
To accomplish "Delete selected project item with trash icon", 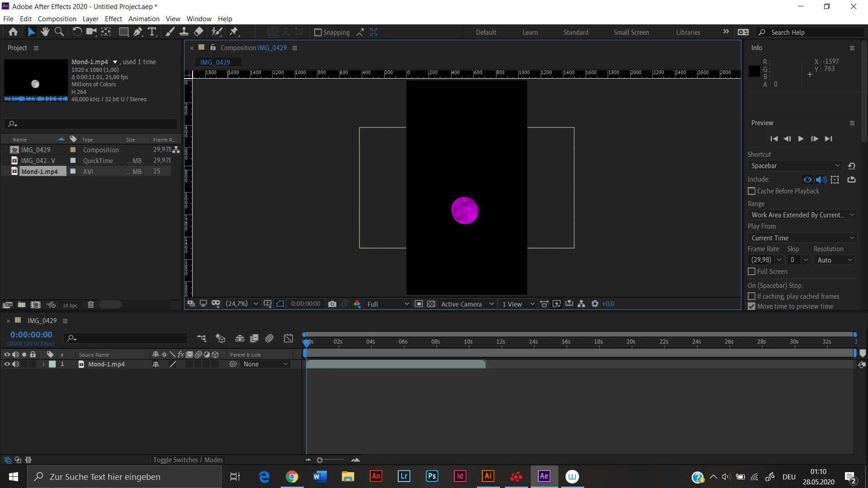I will point(90,305).
